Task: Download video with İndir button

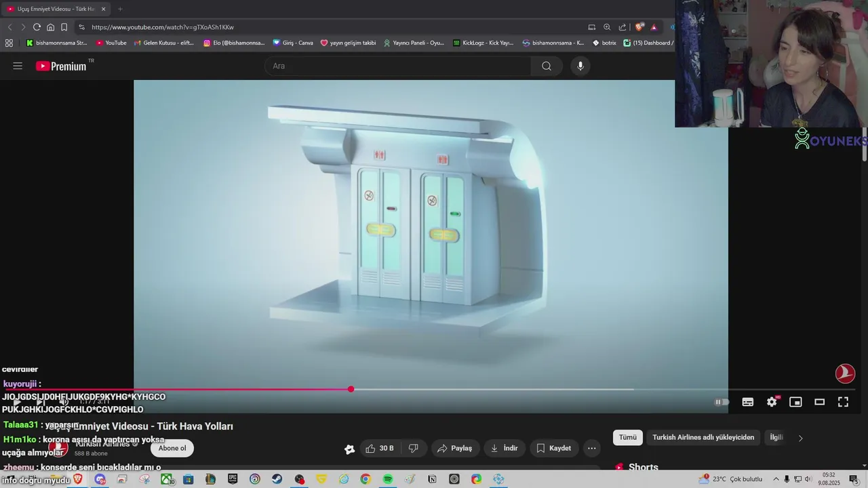Action: point(504,448)
